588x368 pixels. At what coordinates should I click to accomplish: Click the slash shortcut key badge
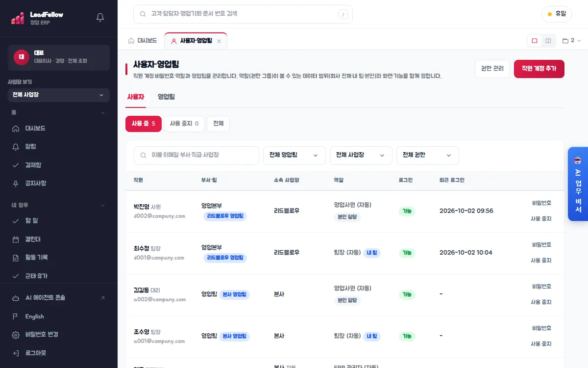[x=343, y=14]
